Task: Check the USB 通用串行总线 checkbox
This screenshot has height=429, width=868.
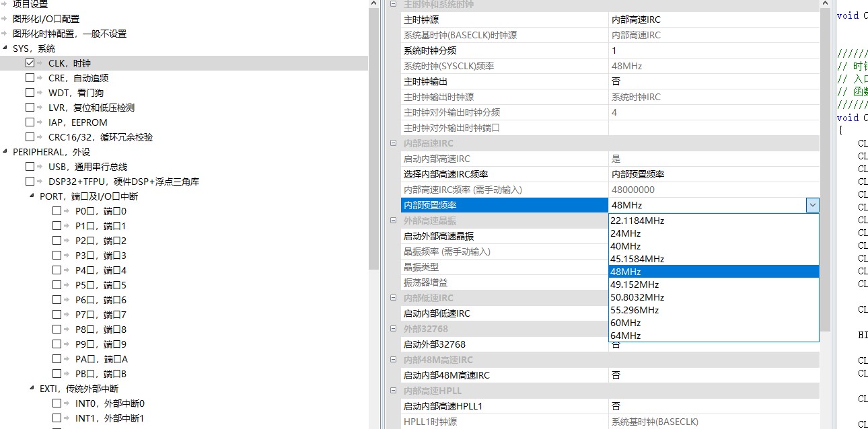Action: click(30, 167)
